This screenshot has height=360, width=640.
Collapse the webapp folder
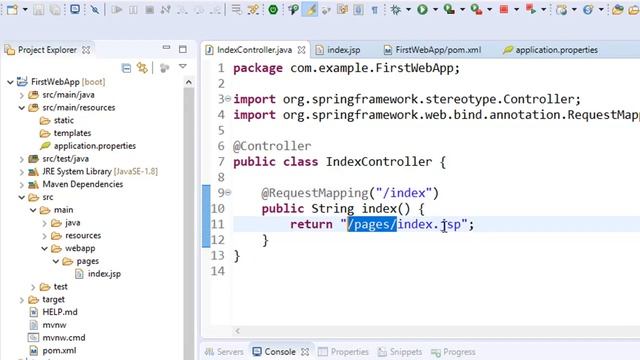click(x=44, y=248)
